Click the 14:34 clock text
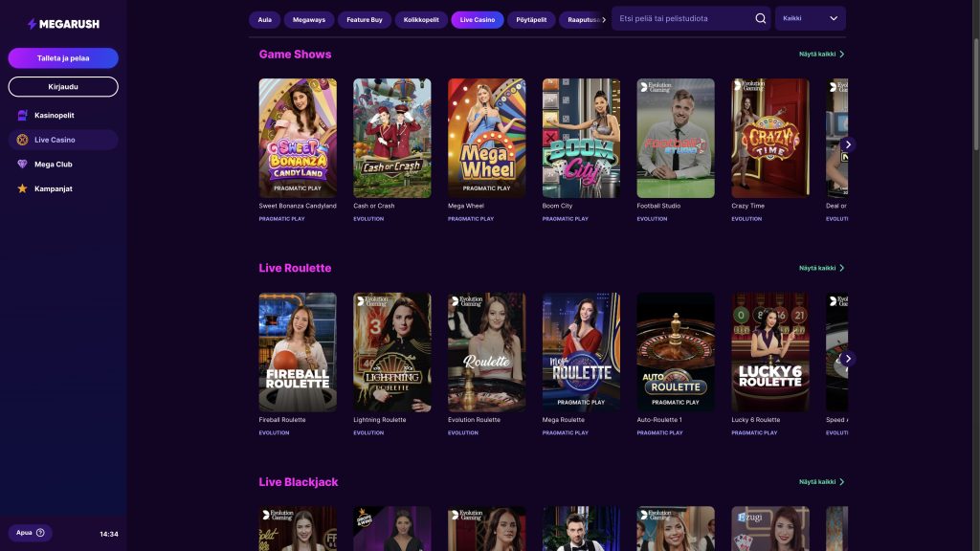The height and width of the screenshot is (551, 980). (109, 534)
